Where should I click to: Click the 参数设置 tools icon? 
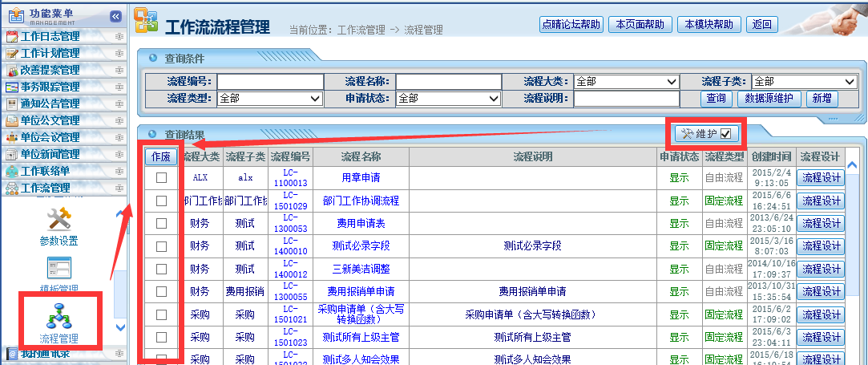(x=59, y=219)
